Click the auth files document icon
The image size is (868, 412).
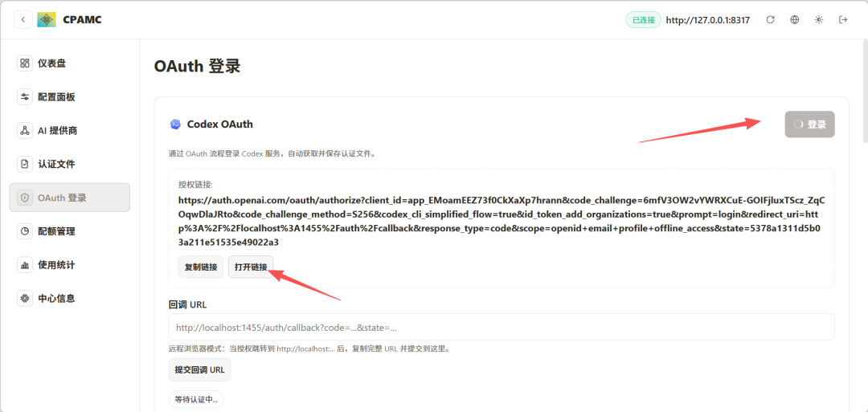pos(24,165)
